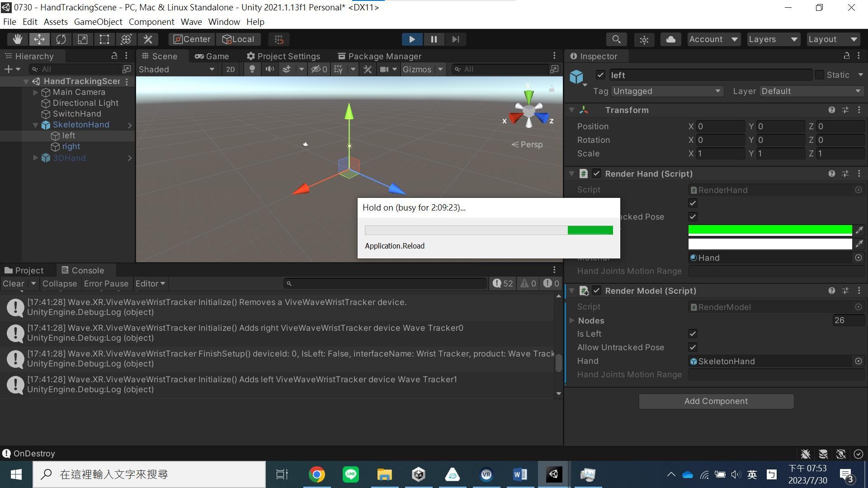Select the Rect transform tool
The height and width of the screenshot is (488, 868).
(x=104, y=39)
